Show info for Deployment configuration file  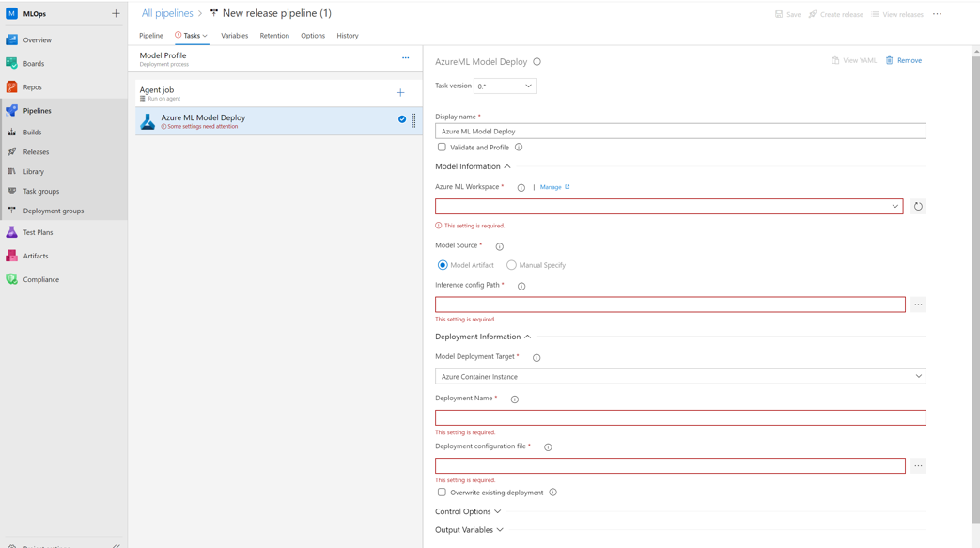[548, 447]
